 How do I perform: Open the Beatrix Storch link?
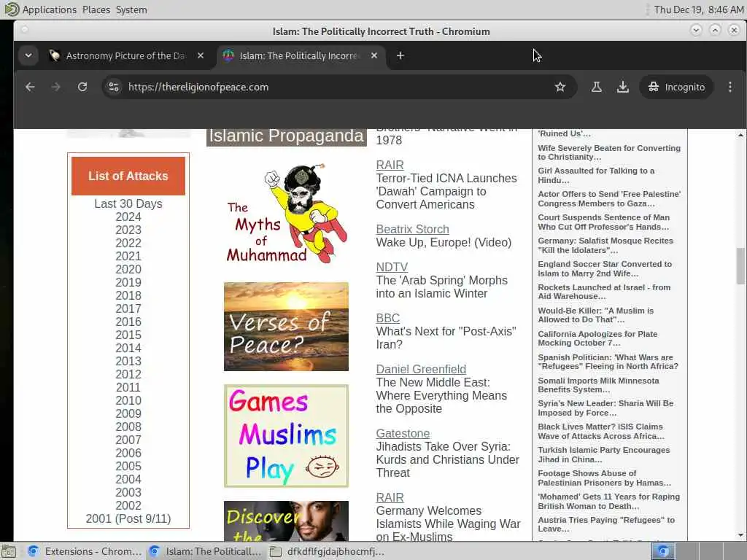(x=413, y=229)
